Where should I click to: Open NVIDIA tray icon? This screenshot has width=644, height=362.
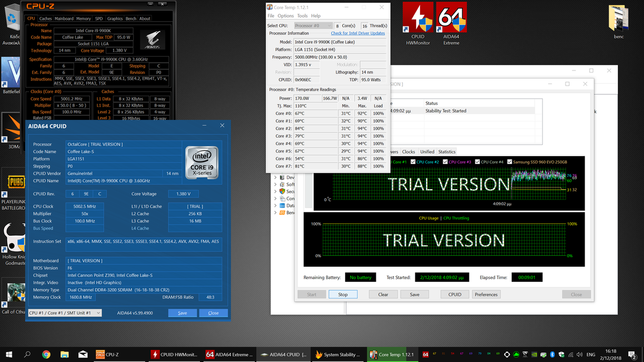coord(534,354)
